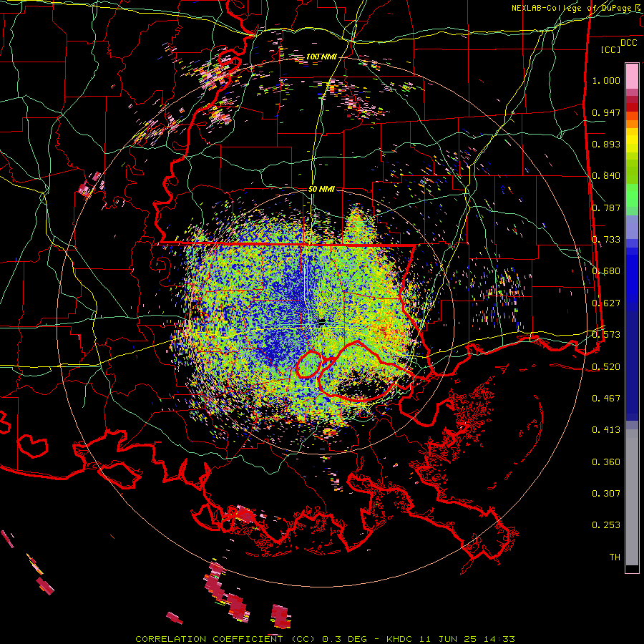
Task: Click the 1.000 value on the color scale
Action: pos(606,80)
